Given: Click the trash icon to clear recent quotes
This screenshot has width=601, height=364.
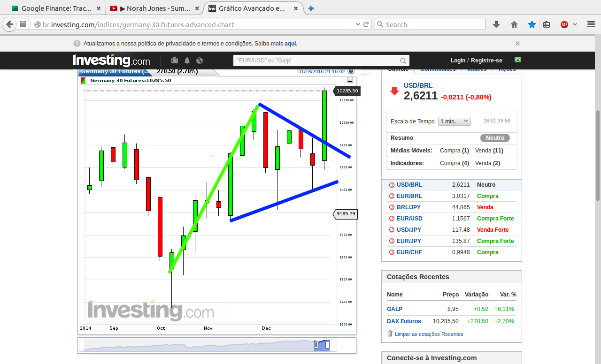Looking at the screenshot, I should 390,334.
